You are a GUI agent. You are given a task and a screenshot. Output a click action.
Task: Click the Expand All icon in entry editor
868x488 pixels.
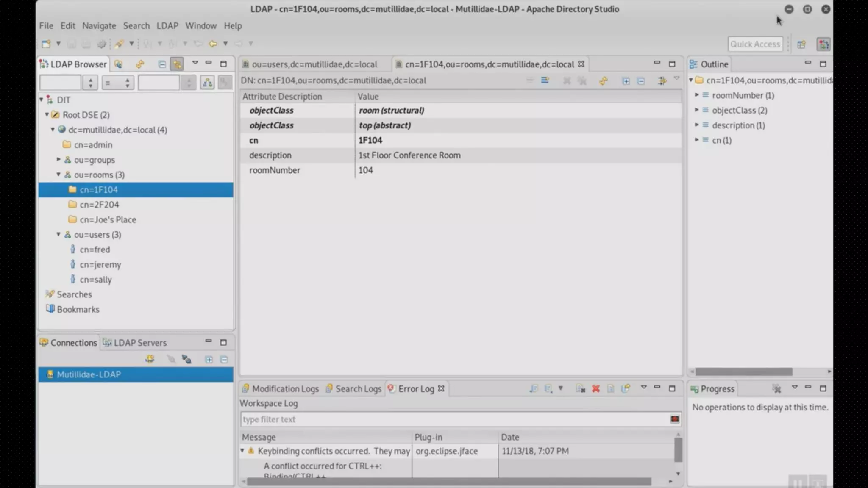(626, 80)
